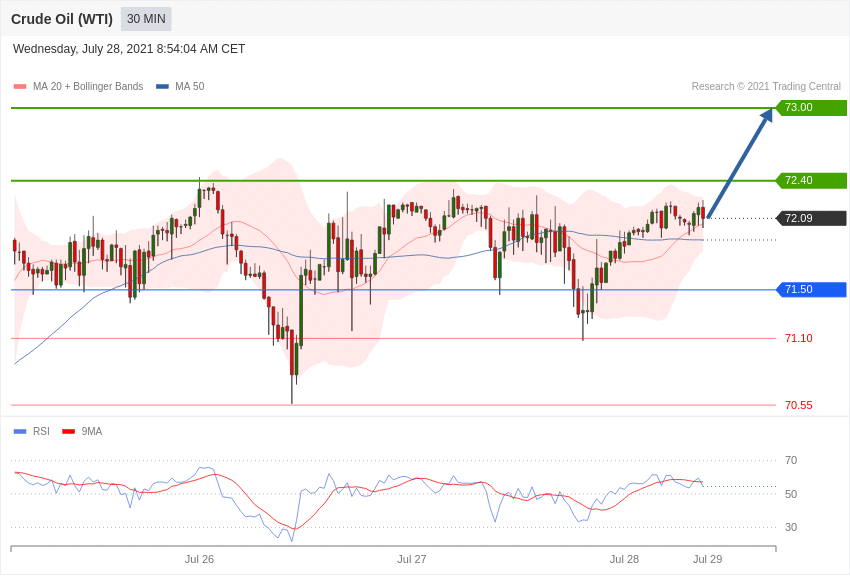
Task: Click the blue RSI legend swatch
Action: 20,432
